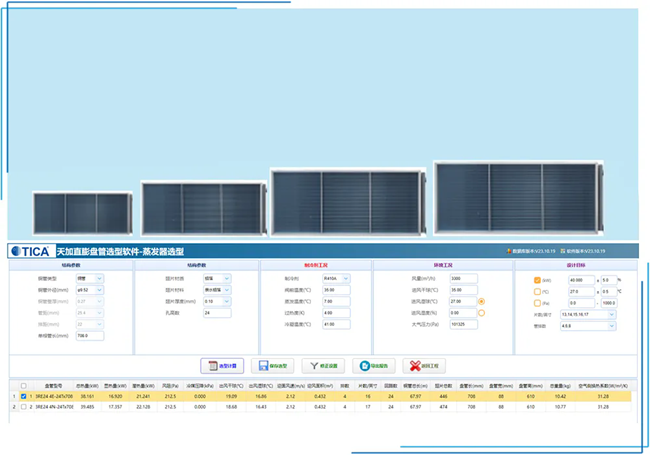
Task: Click the 导出报告 export report button
Action: pos(373,366)
